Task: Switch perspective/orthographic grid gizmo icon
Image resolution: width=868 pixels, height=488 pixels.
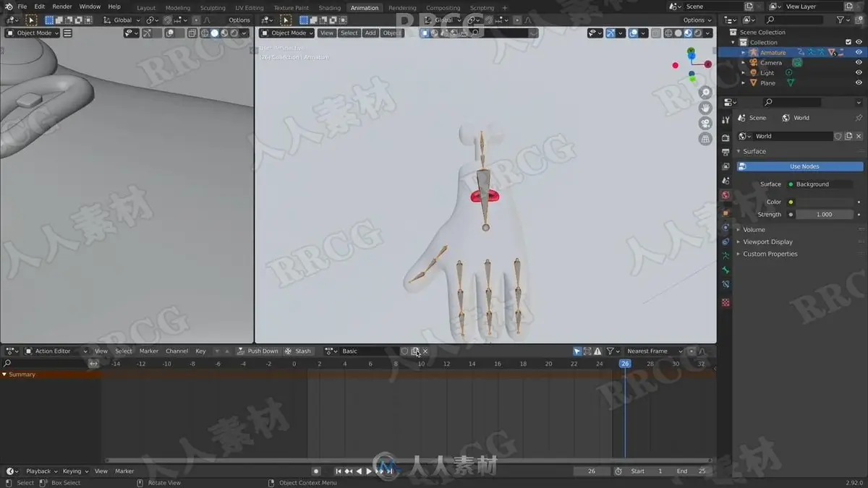Action: [705, 139]
